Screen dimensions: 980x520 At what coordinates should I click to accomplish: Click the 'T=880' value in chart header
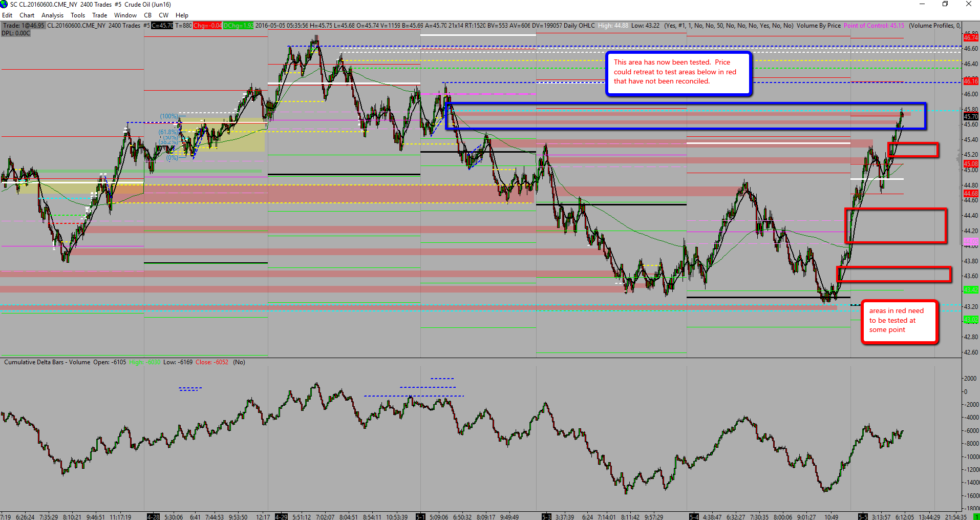pos(183,26)
